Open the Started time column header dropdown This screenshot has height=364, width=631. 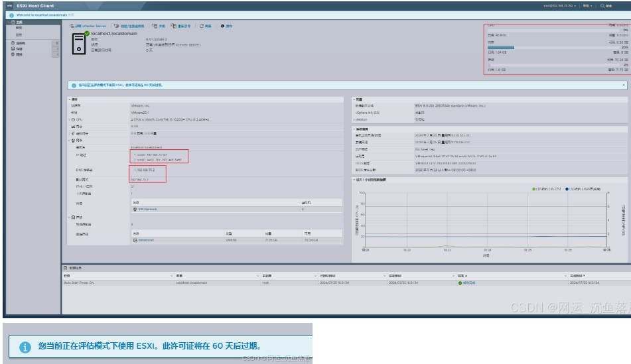point(453,276)
